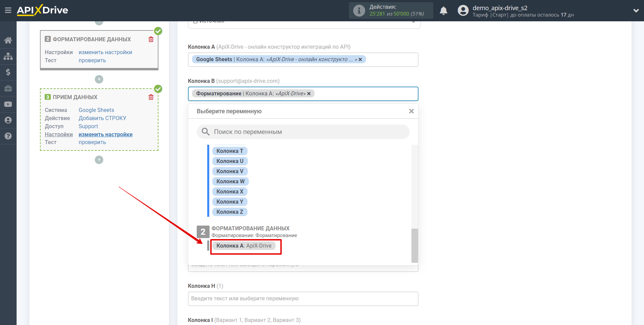Focus the Поиск по переменным field
This screenshot has width=644, height=325.
(x=303, y=132)
